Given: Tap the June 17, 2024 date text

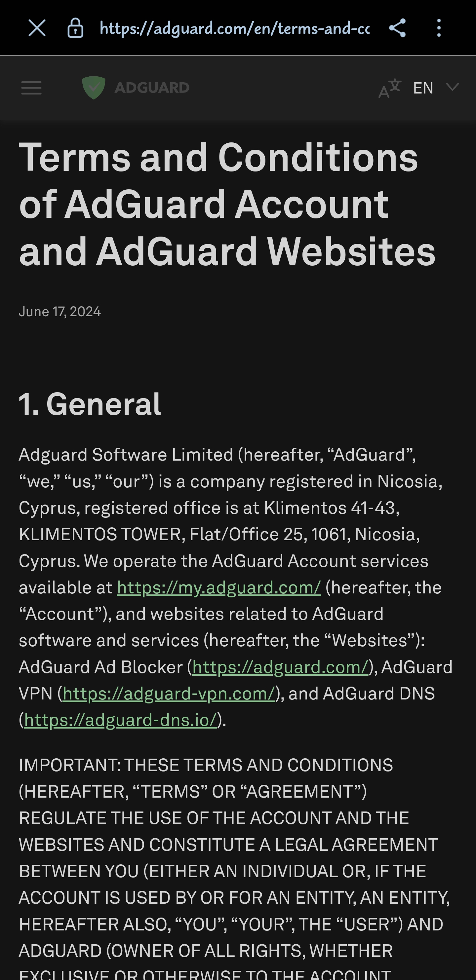Looking at the screenshot, I should tap(60, 312).
